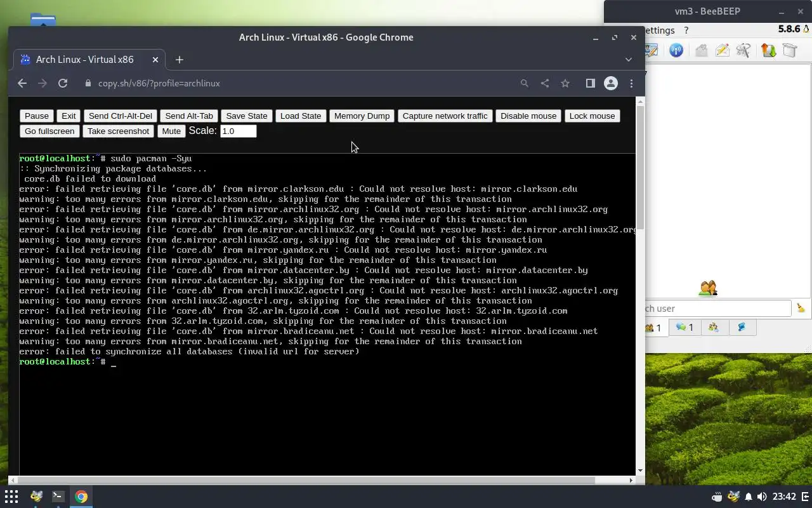Click the Memory Dump button
The height and width of the screenshot is (508, 812).
[362, 116]
